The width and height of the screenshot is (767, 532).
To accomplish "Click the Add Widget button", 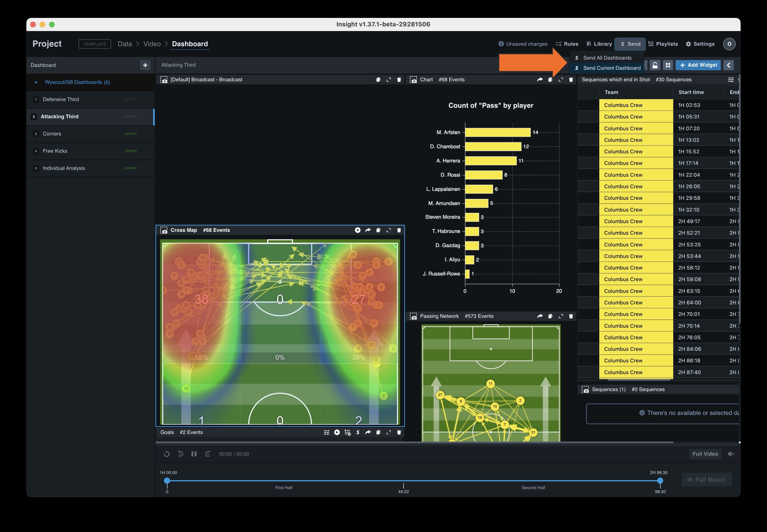I will (698, 65).
